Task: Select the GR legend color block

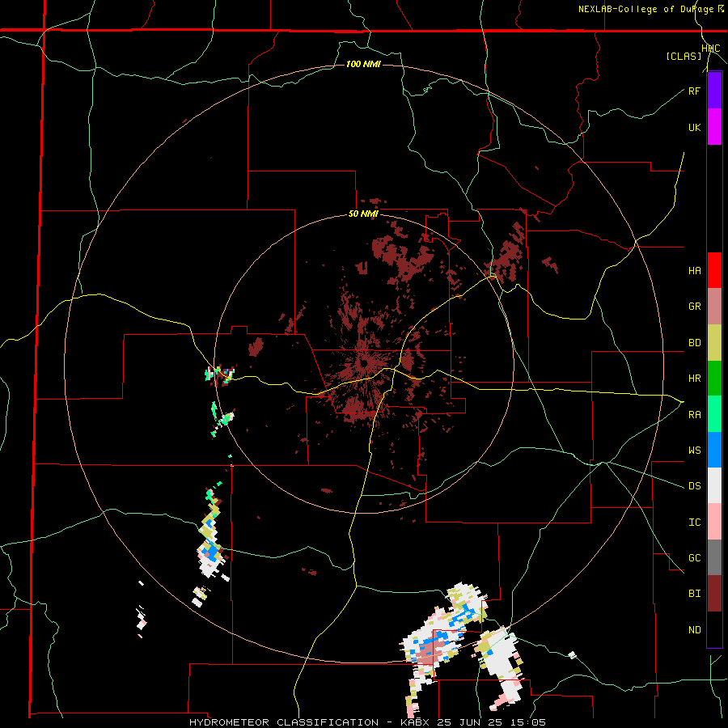Action: click(x=714, y=307)
